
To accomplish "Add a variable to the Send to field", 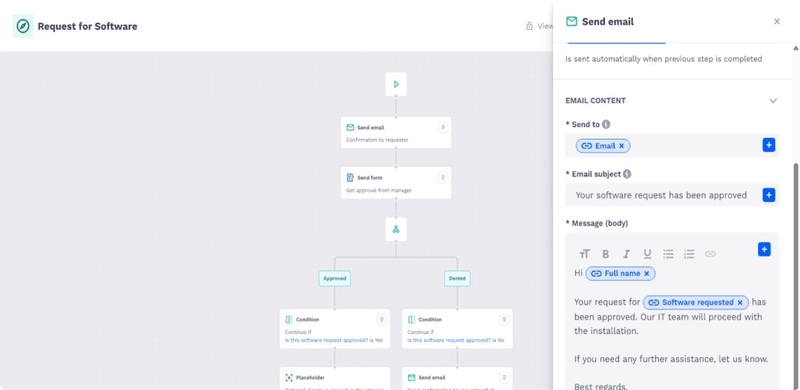I will pos(769,145).
